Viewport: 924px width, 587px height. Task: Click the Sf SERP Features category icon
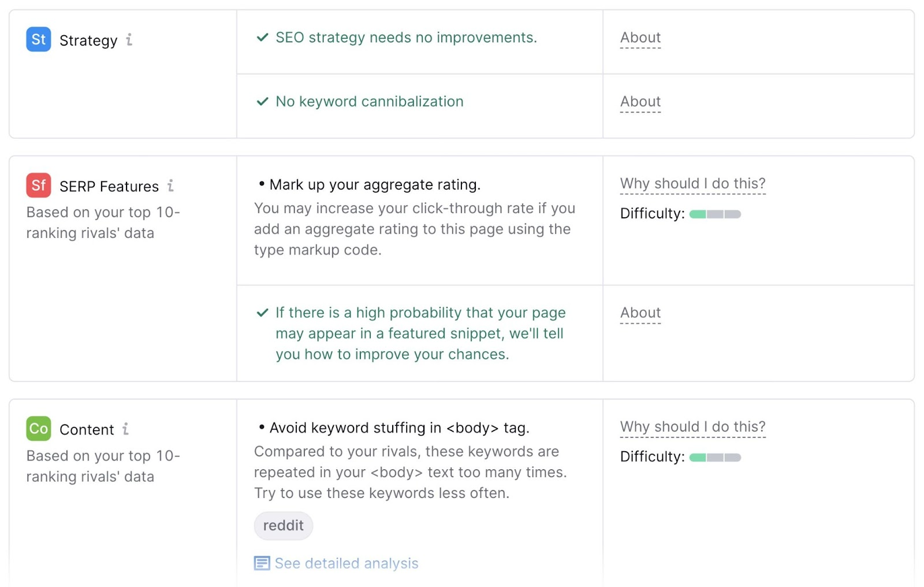[x=38, y=185]
